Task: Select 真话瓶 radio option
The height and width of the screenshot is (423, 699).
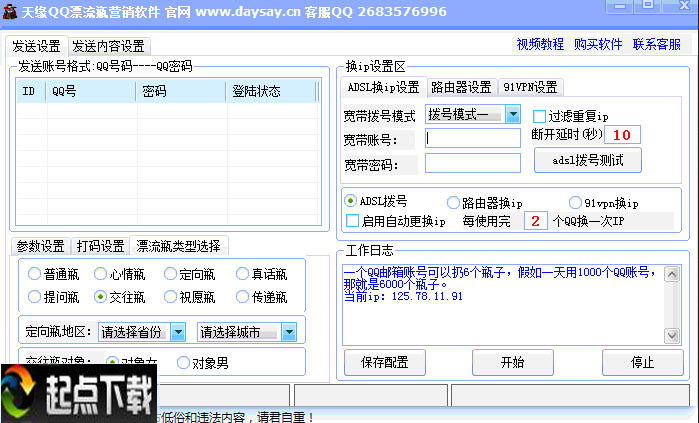Action: click(x=242, y=274)
